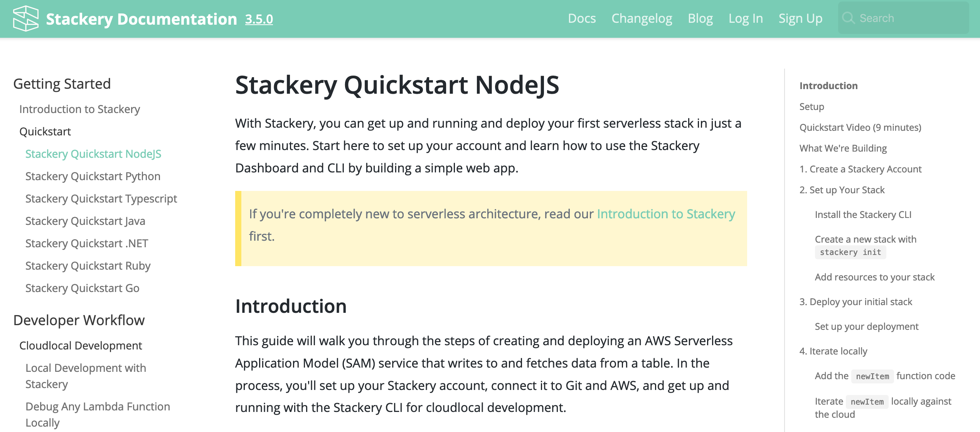The width and height of the screenshot is (980, 432).
Task: Expand the Quickstart section sidebar
Action: 45,131
